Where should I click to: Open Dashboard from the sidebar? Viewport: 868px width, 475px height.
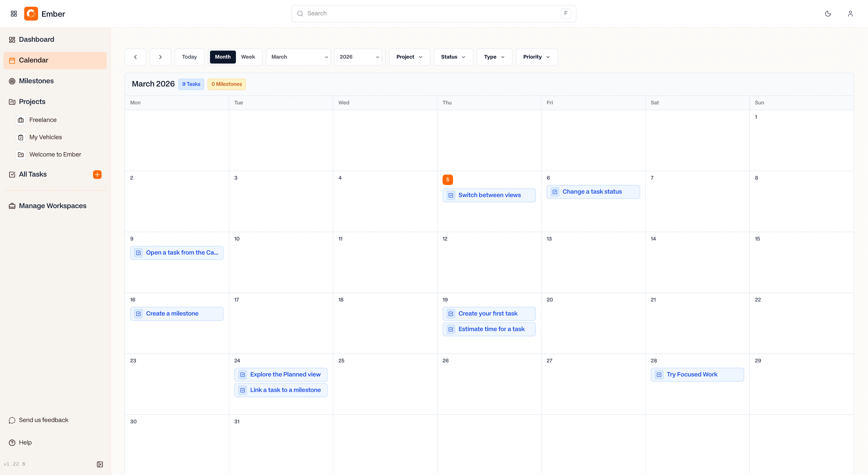[36, 39]
